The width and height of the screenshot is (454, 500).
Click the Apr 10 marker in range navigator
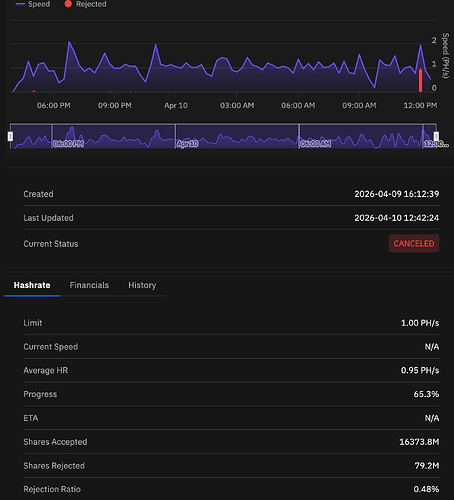(187, 144)
